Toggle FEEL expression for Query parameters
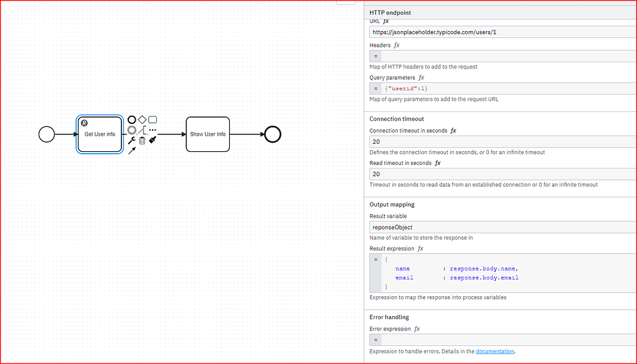 pyautogui.click(x=422, y=78)
